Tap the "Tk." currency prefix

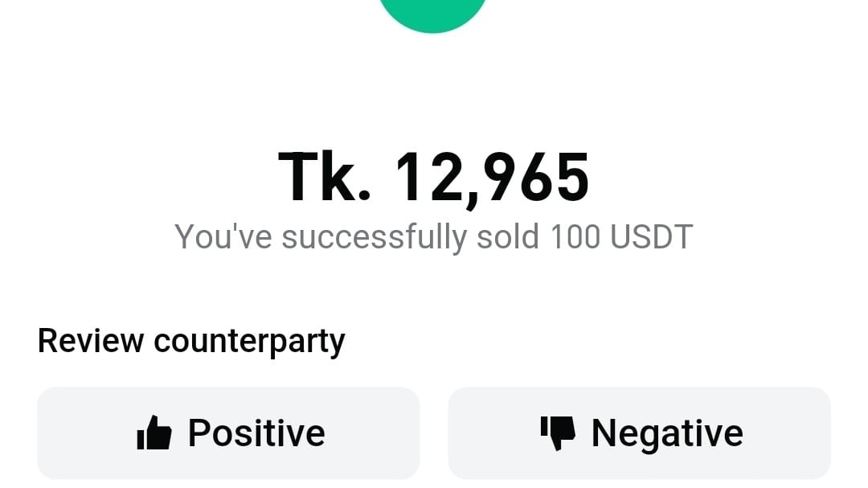click(x=325, y=178)
